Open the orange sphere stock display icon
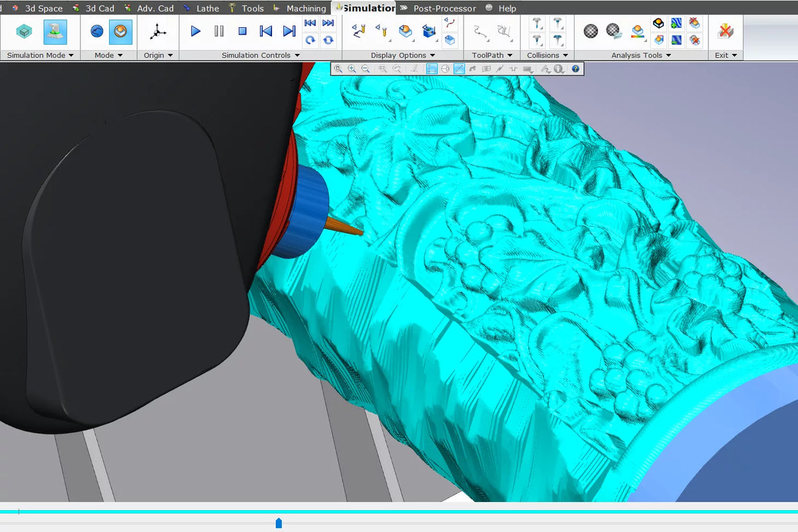Viewport: 798px width, 532px height. coord(406,31)
